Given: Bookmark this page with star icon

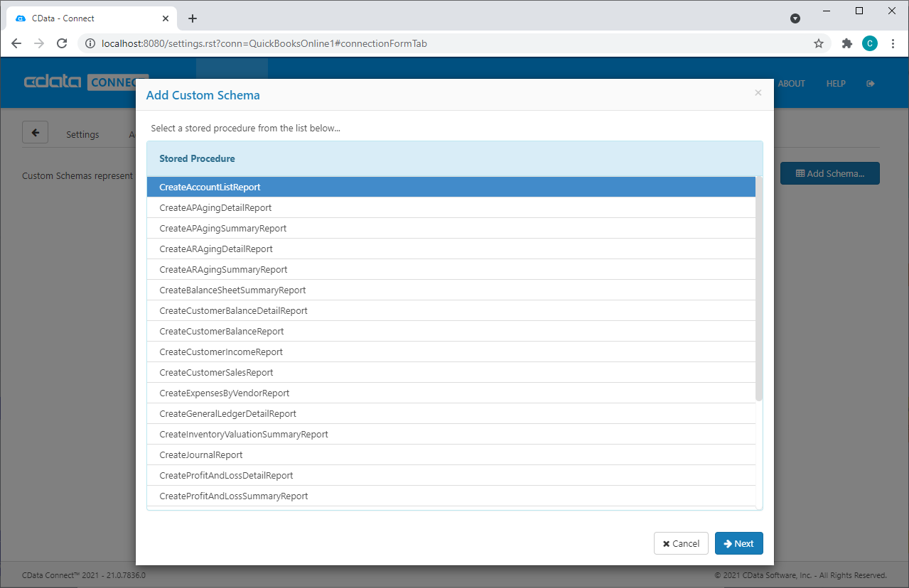Looking at the screenshot, I should pos(819,43).
